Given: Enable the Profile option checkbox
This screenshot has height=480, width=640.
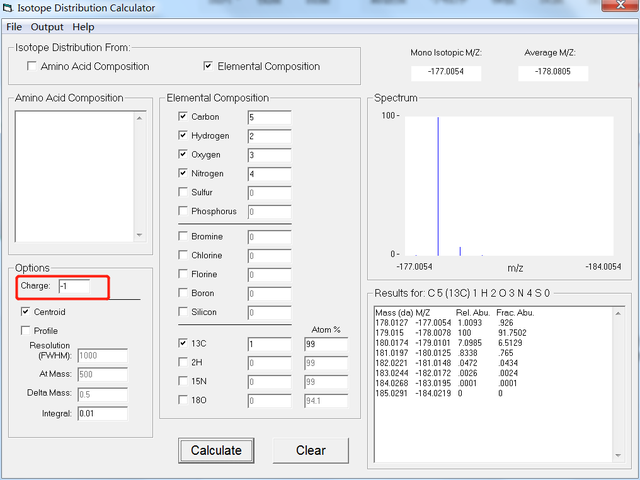Looking at the screenshot, I should [26, 331].
